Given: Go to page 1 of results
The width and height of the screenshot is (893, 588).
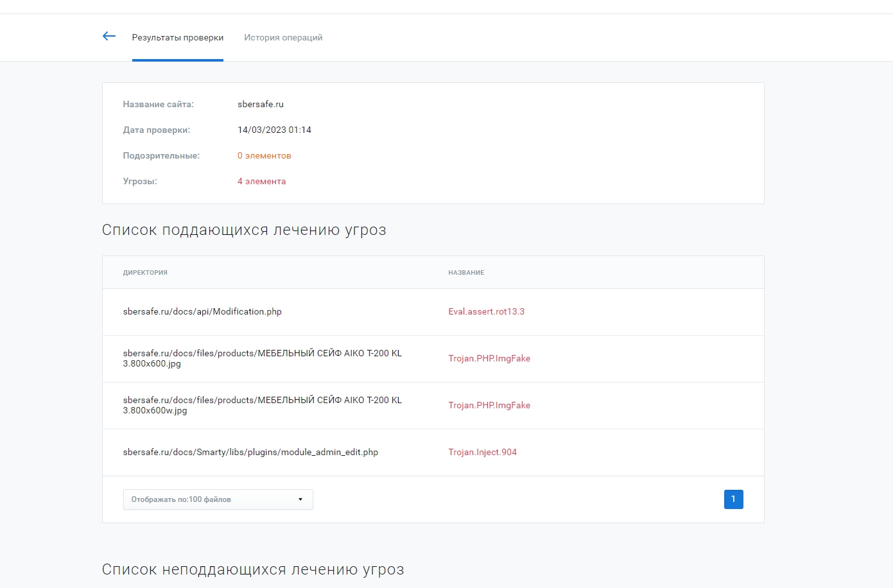Looking at the screenshot, I should (x=733, y=499).
